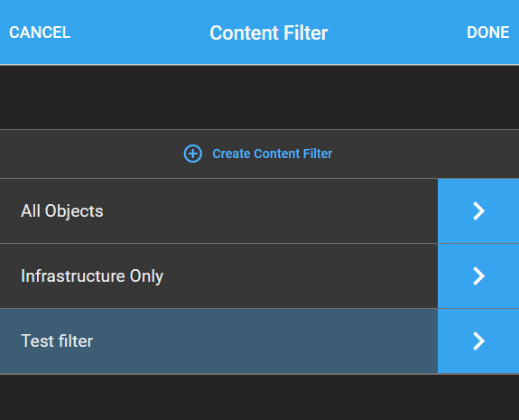Viewport: 519px width, 420px height.
Task: Add new filter via circled plus
Action: 193,154
